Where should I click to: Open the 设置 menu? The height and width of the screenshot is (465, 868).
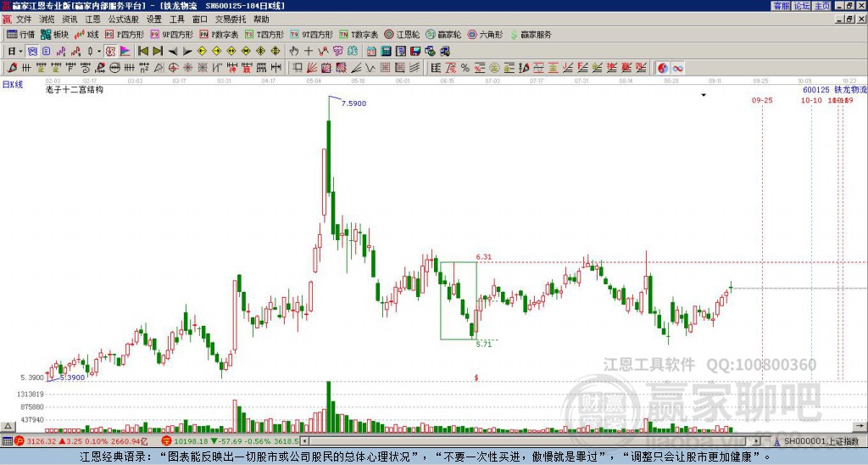[x=154, y=20]
